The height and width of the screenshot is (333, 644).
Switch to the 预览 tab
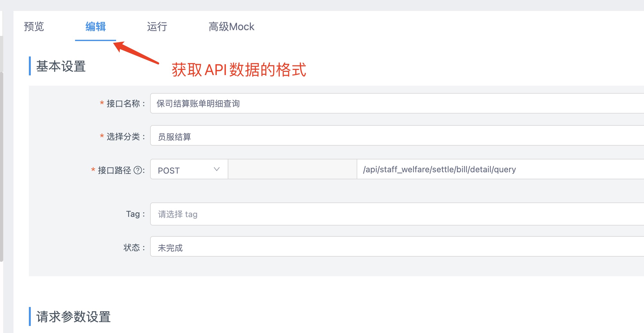point(34,27)
